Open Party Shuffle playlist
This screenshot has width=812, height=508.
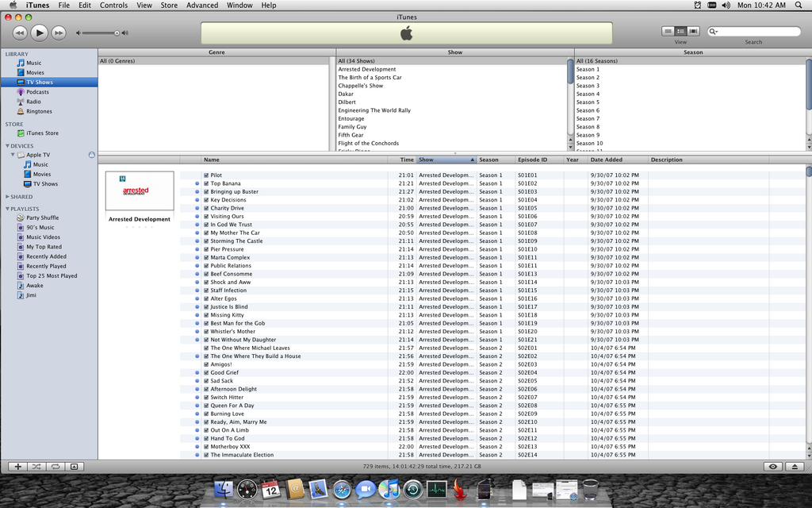pos(42,217)
